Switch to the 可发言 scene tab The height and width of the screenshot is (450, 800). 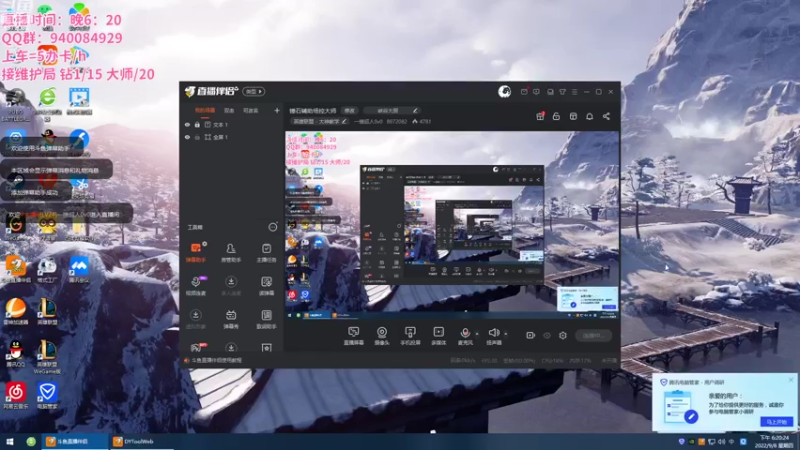[250, 110]
